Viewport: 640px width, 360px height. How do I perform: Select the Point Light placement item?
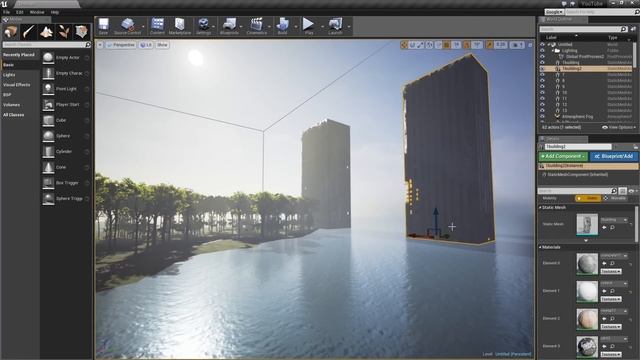click(66, 89)
